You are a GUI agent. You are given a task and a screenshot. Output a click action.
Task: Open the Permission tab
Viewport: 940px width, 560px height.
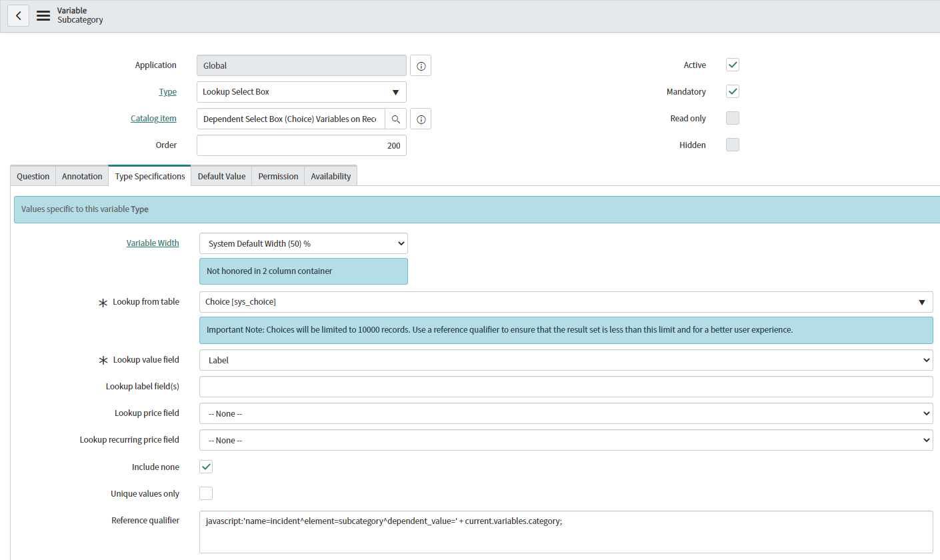point(278,176)
